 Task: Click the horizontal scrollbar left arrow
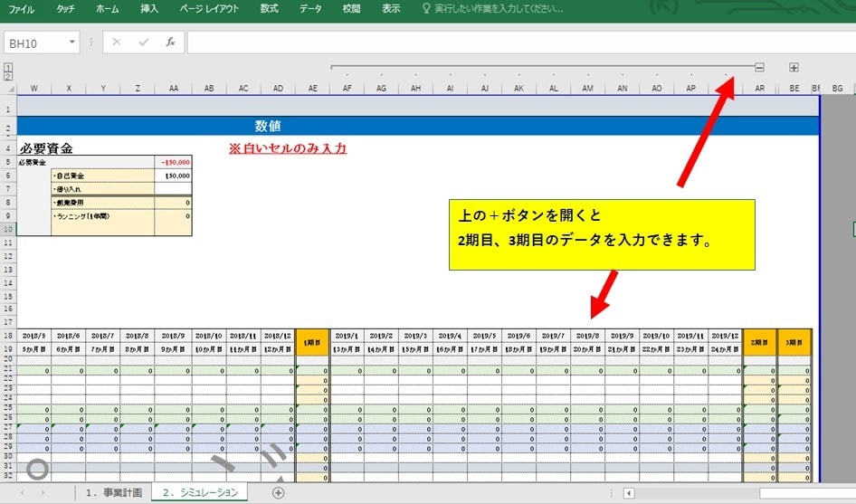(629, 494)
